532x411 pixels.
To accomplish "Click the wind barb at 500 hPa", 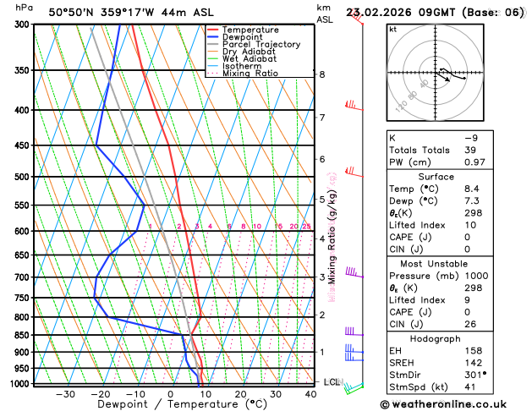I will click(x=354, y=172).
